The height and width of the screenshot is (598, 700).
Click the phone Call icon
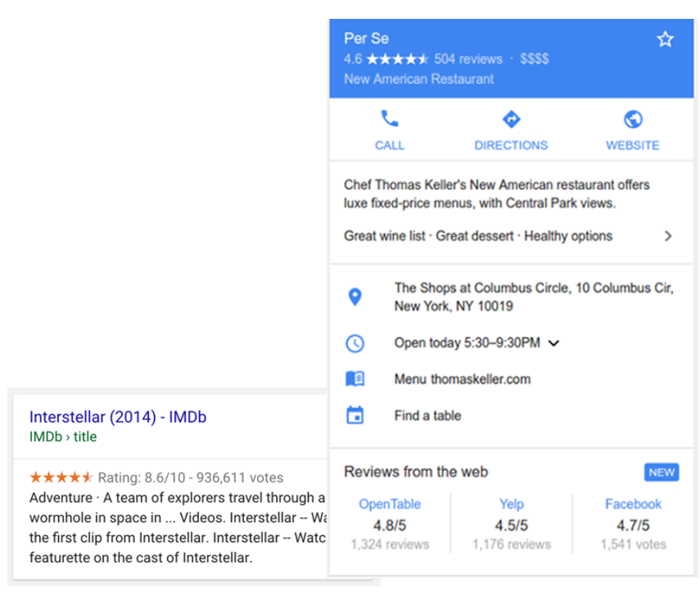click(390, 119)
